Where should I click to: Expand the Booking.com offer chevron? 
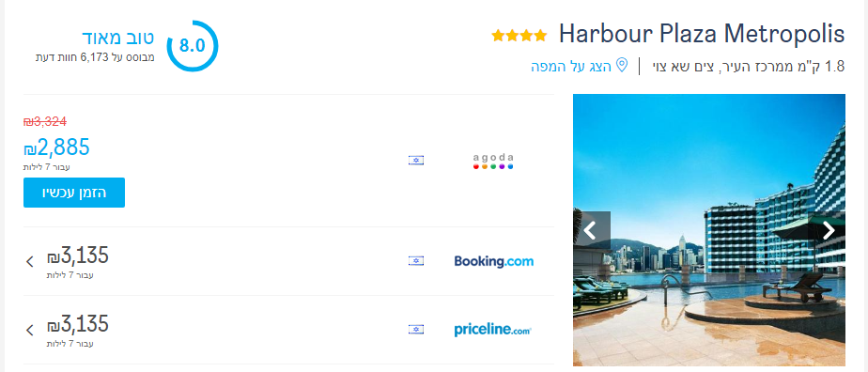[30, 261]
